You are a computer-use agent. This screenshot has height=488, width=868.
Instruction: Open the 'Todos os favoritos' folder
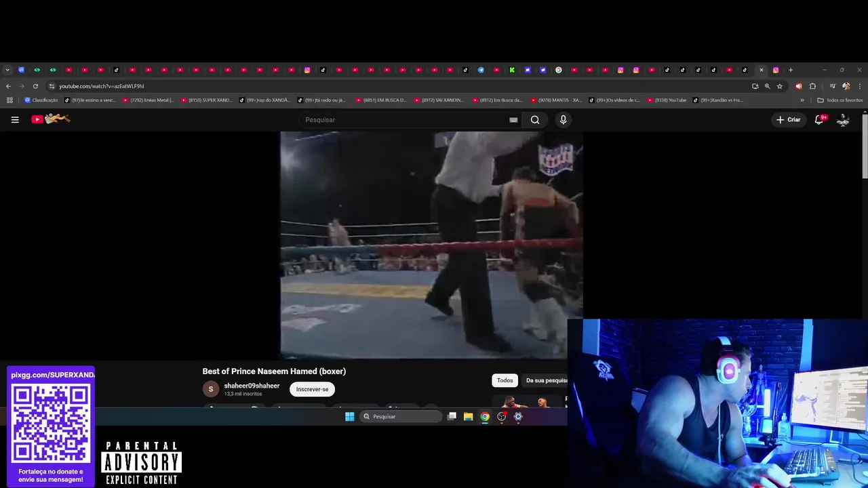(x=840, y=100)
